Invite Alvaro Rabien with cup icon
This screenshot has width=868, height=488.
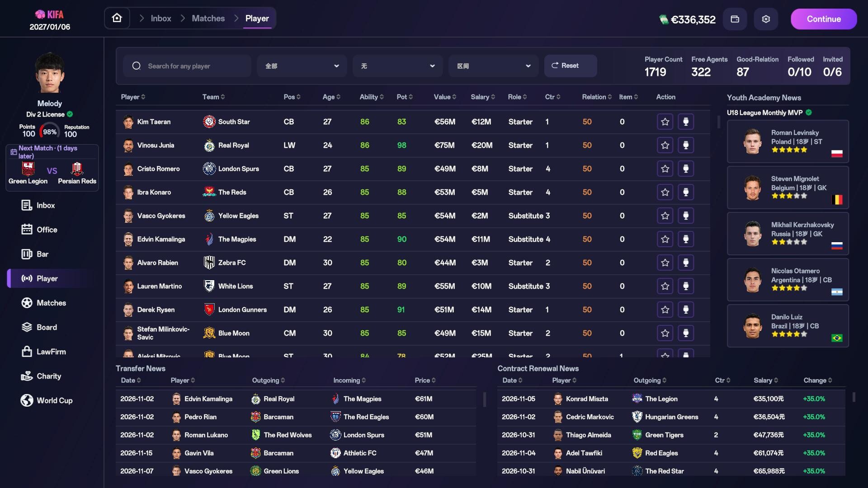click(686, 263)
